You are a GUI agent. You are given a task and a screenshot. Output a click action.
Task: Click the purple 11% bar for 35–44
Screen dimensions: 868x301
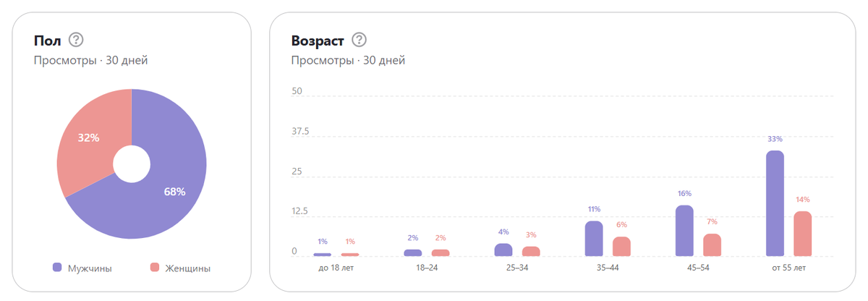594,239
